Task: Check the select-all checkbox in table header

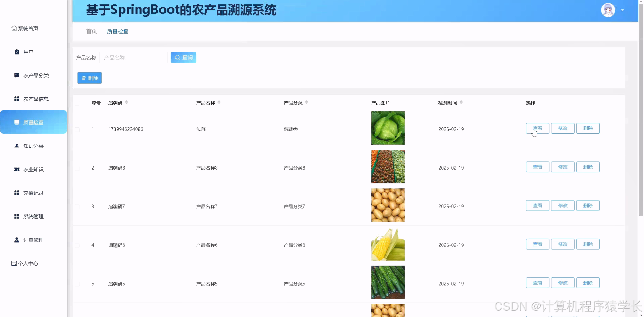Action: (x=77, y=103)
